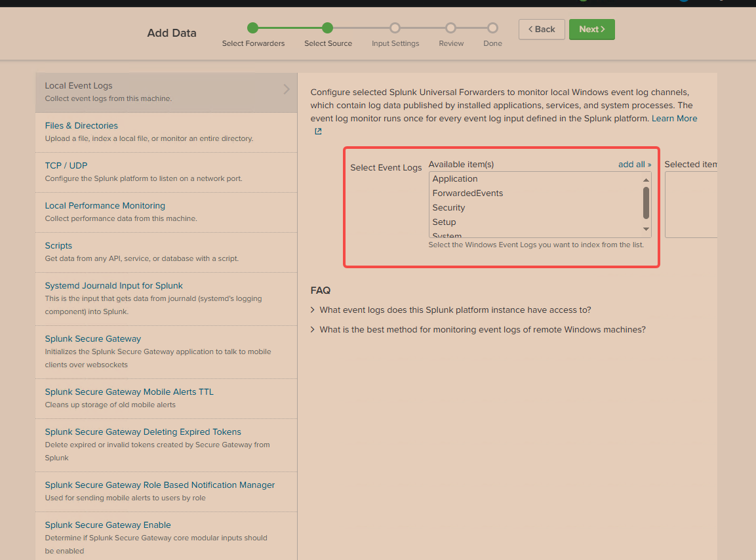Choose the TCP / UDP source
The height and width of the screenshot is (560, 756).
pyautogui.click(x=167, y=172)
